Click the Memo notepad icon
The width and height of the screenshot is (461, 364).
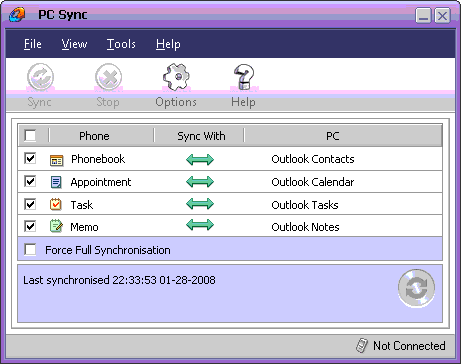(x=56, y=226)
